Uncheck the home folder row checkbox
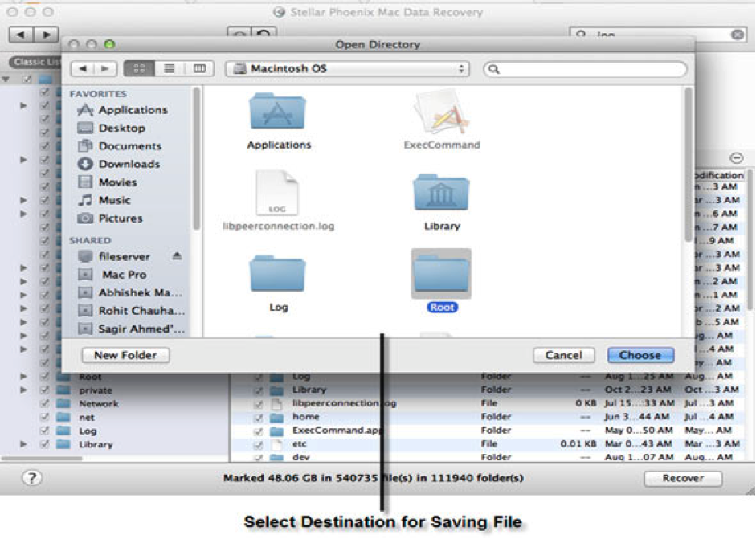 tap(259, 417)
